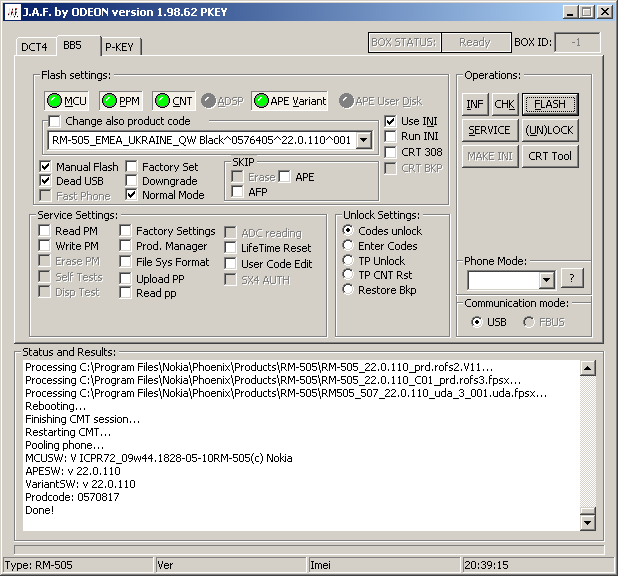Close the J.A.F. window
This screenshot has width=618, height=576.
604,12
